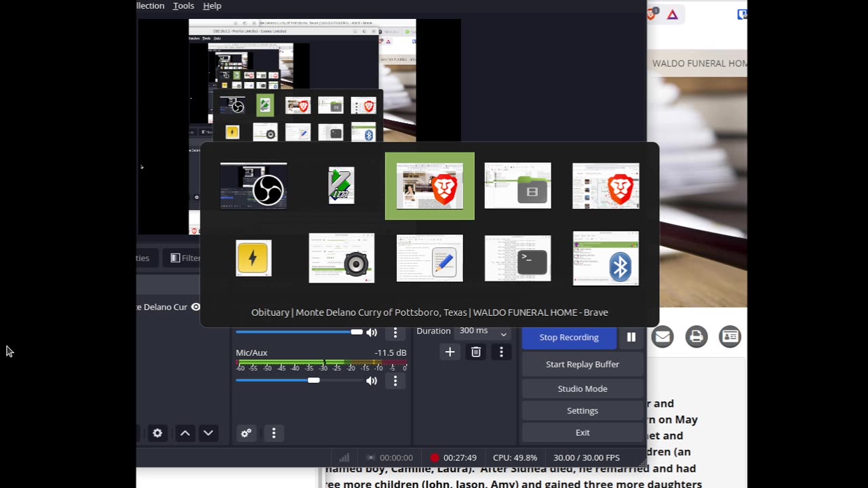Pick the Brave window in top switcher row's last slot

(606, 186)
